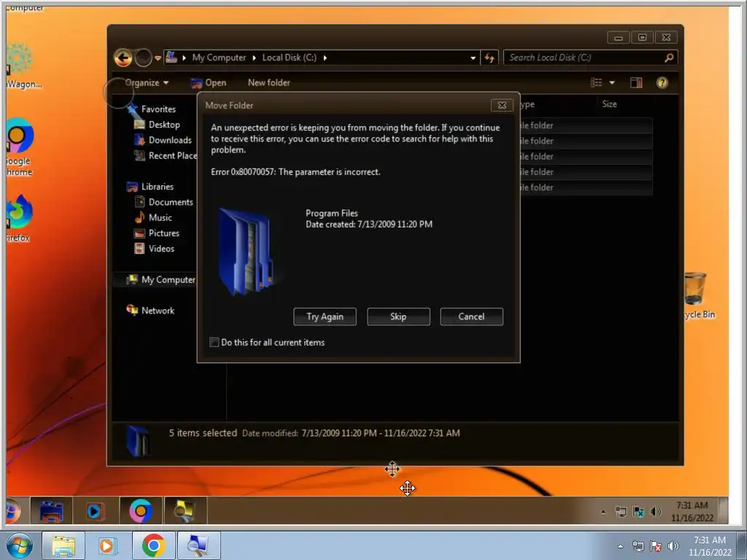Click yellow magnifier icon in inner taskbar
Viewport: 747px width, 560px height.
click(185, 511)
